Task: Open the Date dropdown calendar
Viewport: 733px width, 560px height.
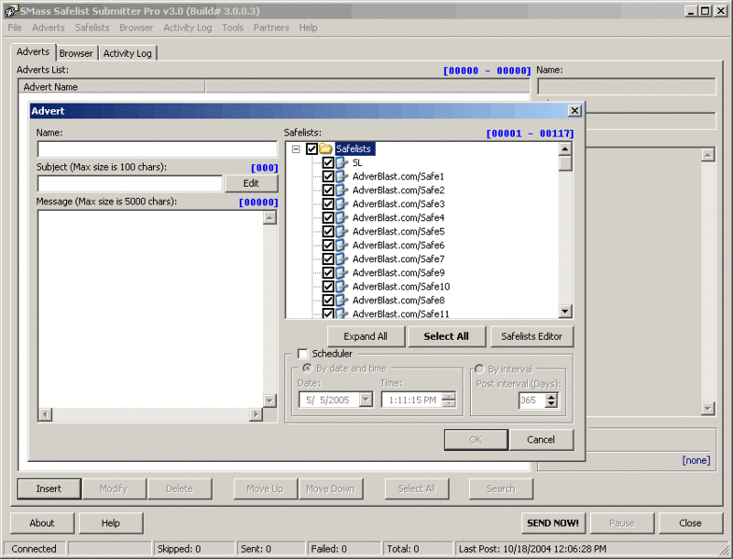Action: coord(366,400)
